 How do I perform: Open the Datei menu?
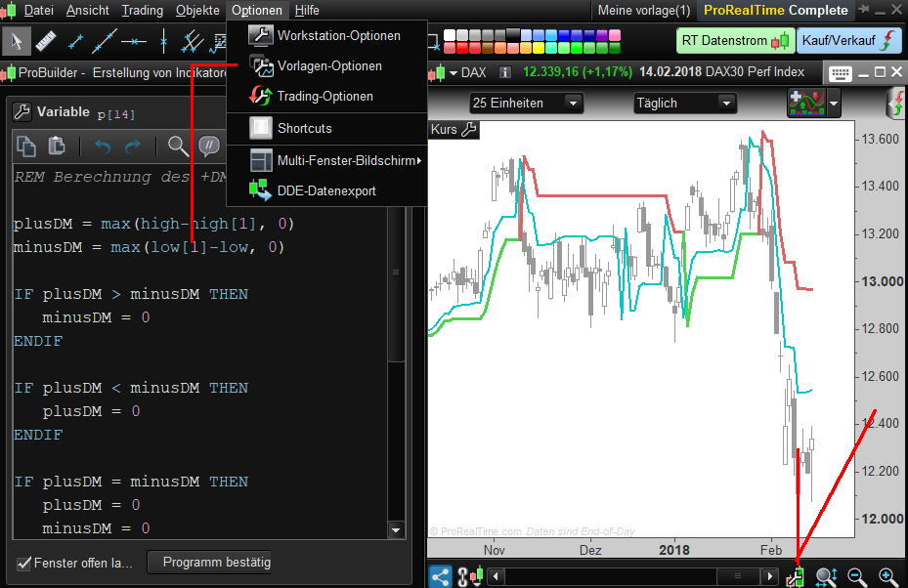click(39, 10)
